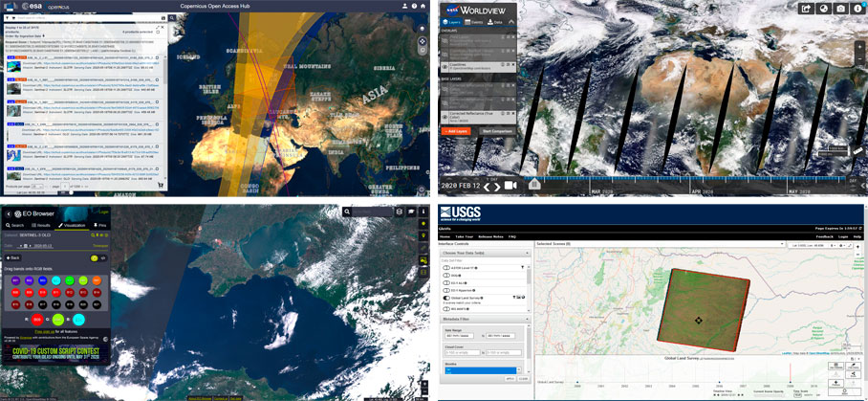Go to home icon in Copernicus Hub header
This screenshot has width=868, height=401.
tap(423, 6)
